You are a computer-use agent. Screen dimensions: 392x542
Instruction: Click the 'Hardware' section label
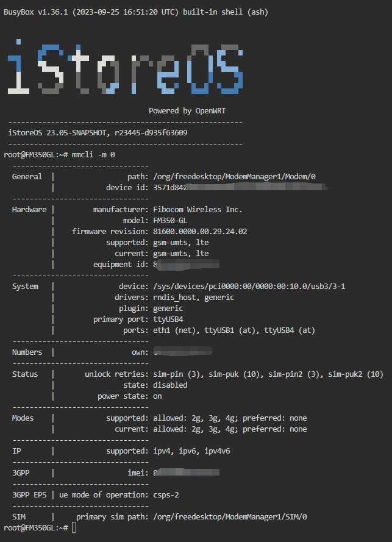click(x=29, y=210)
